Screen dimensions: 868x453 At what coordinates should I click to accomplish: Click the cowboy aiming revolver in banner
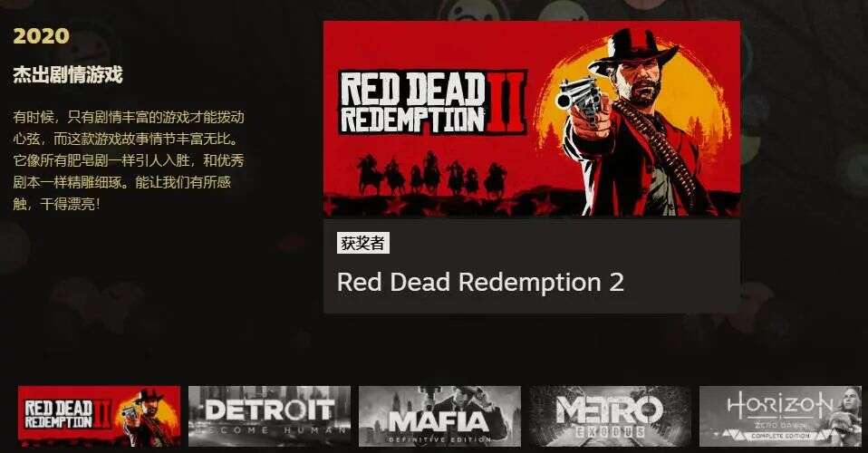(x=637, y=121)
